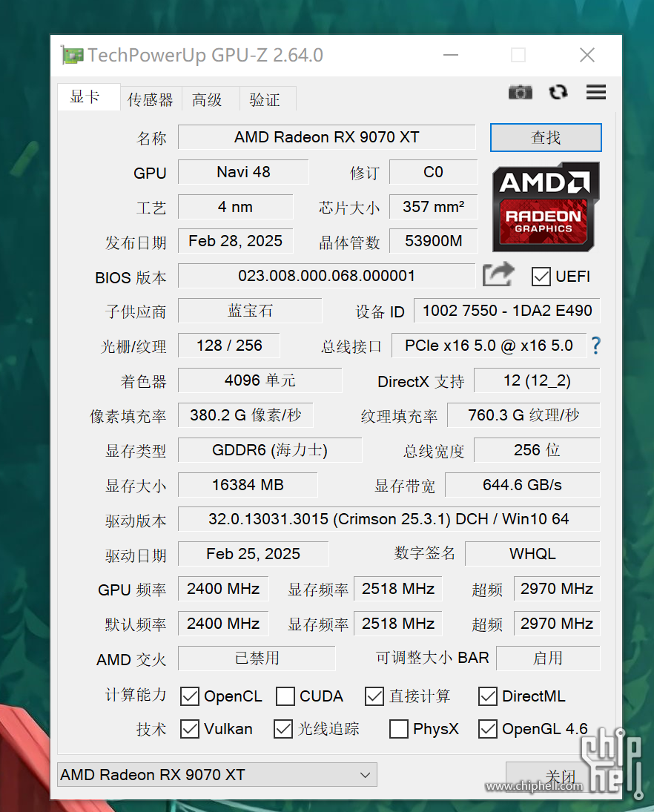Screen dimensions: 654x812
Task: Click the revision value C0
Action: pos(434,172)
